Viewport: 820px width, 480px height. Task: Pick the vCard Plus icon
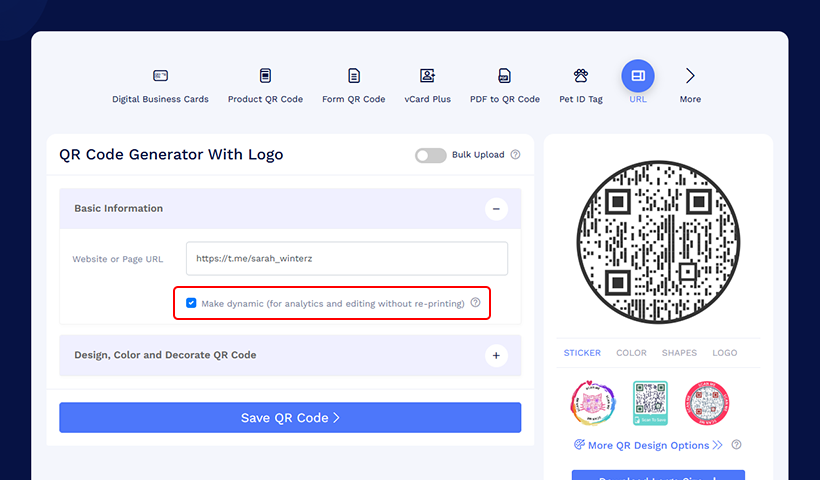pos(427,76)
